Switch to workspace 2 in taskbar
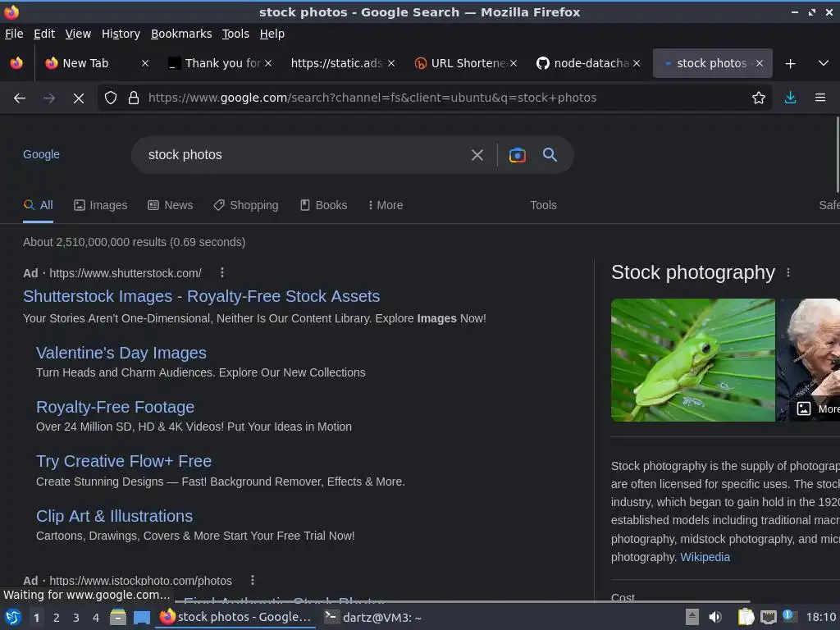840x630 pixels. tap(57, 618)
